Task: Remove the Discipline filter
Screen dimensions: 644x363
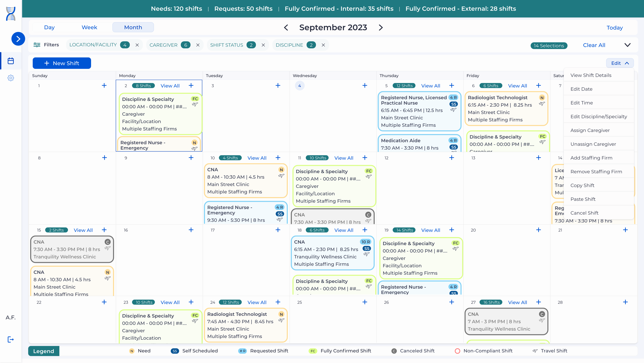Action: [323, 45]
